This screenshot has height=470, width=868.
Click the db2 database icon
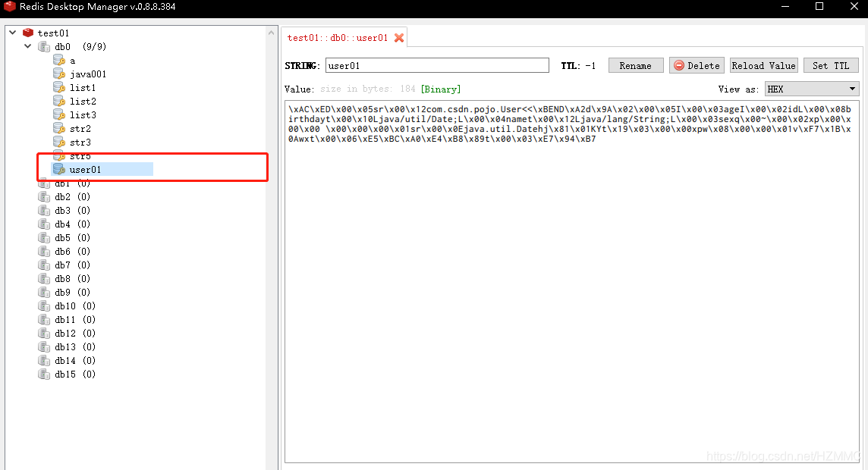pyautogui.click(x=44, y=197)
